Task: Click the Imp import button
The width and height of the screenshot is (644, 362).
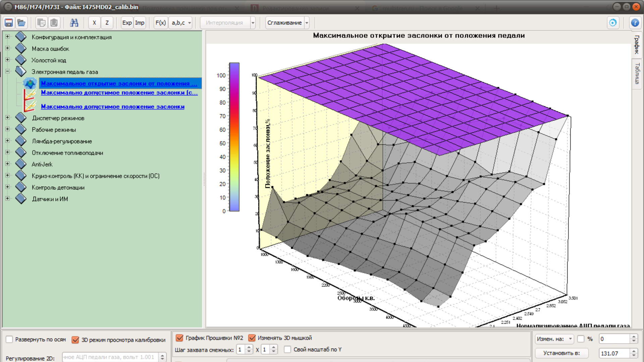Action: (140, 23)
